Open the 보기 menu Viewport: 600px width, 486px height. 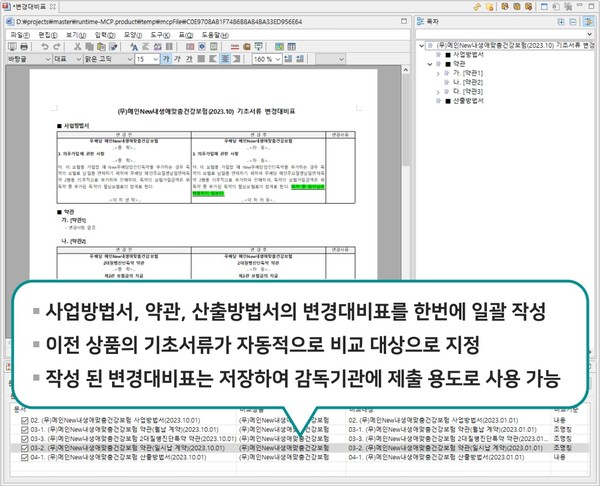pos(76,35)
